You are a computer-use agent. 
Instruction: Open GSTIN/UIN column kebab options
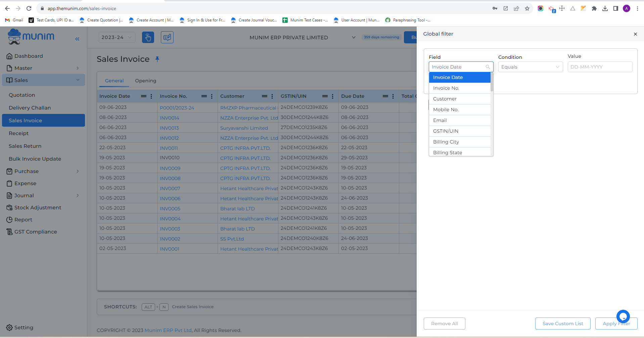coord(333,96)
